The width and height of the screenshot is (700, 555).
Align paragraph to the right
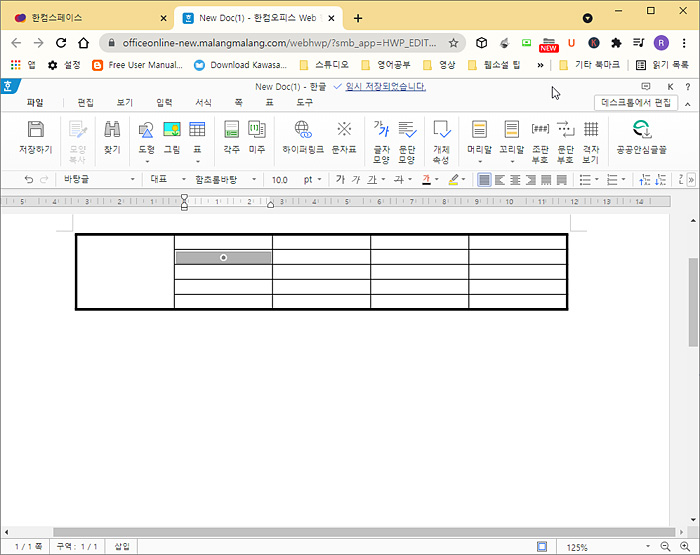[x=531, y=180]
